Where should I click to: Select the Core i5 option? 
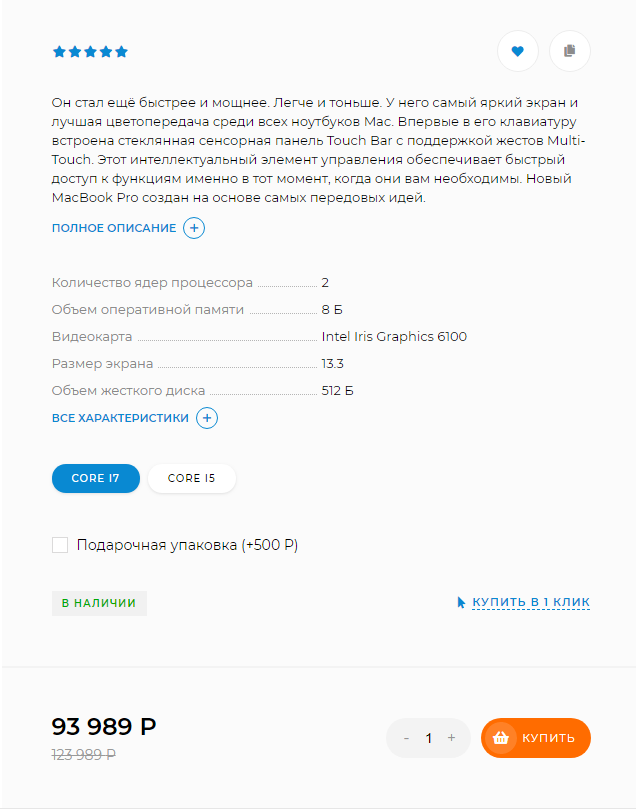(x=191, y=478)
